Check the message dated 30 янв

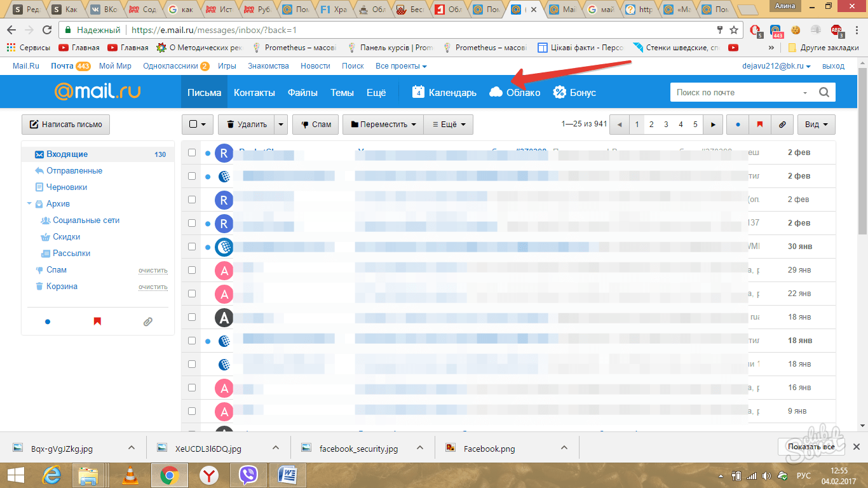[x=192, y=247]
